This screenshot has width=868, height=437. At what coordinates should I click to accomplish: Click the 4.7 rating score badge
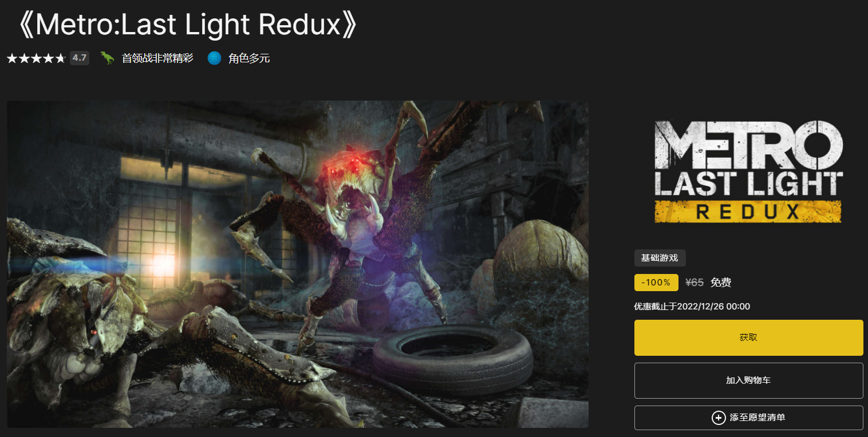point(80,58)
